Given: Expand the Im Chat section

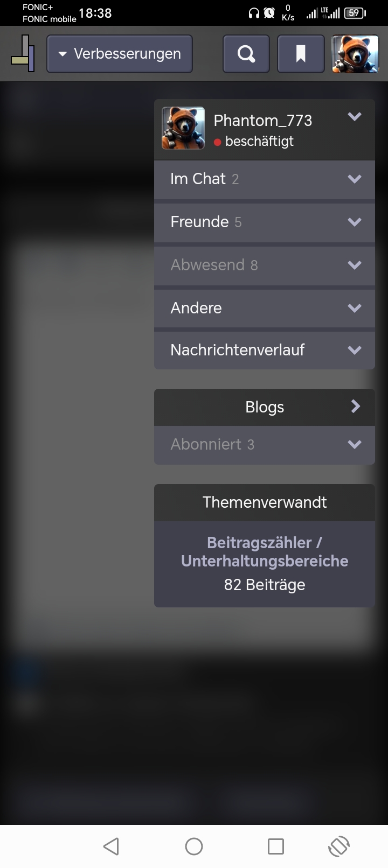Looking at the screenshot, I should [x=265, y=179].
